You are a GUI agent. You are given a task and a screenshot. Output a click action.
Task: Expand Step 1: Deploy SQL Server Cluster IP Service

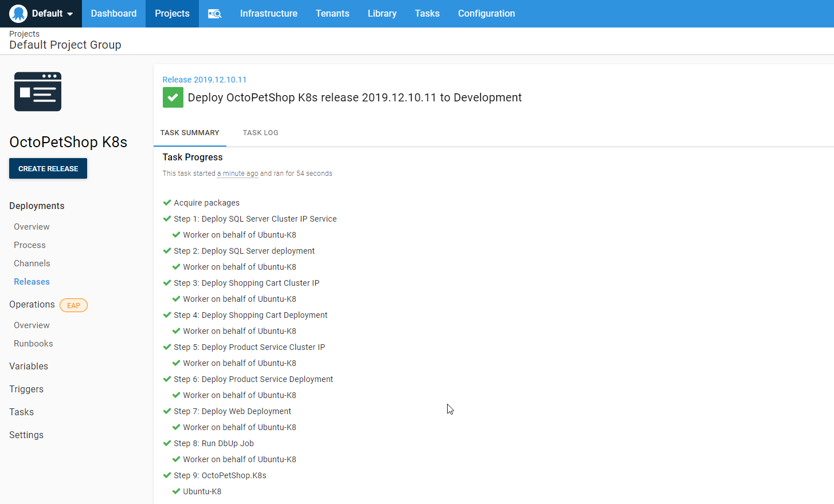255,219
